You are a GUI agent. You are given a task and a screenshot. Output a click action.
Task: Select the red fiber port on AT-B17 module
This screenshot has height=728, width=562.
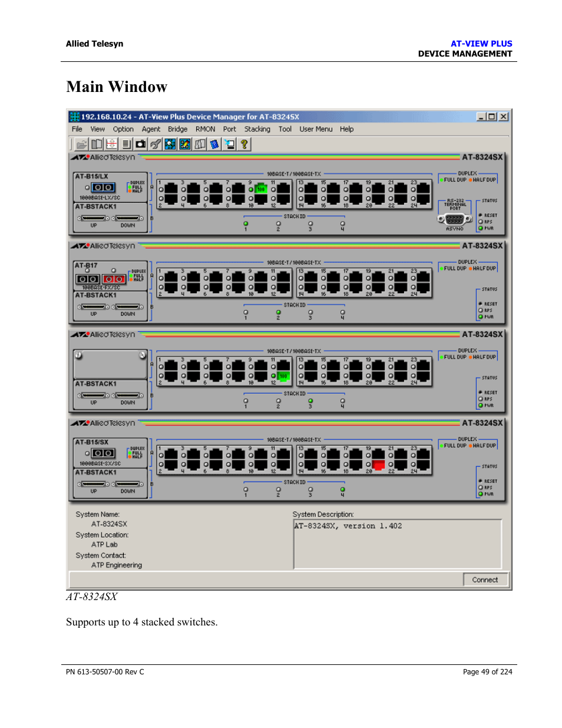click(x=114, y=279)
